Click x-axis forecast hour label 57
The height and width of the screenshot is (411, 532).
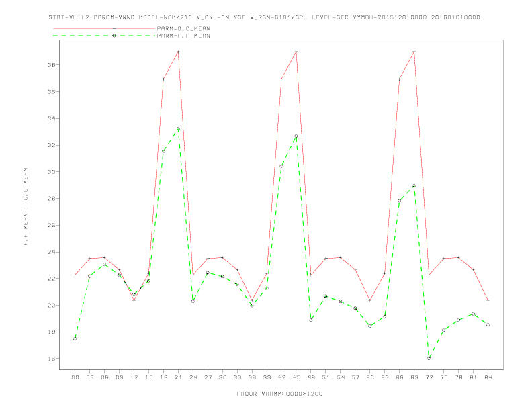coord(355,377)
